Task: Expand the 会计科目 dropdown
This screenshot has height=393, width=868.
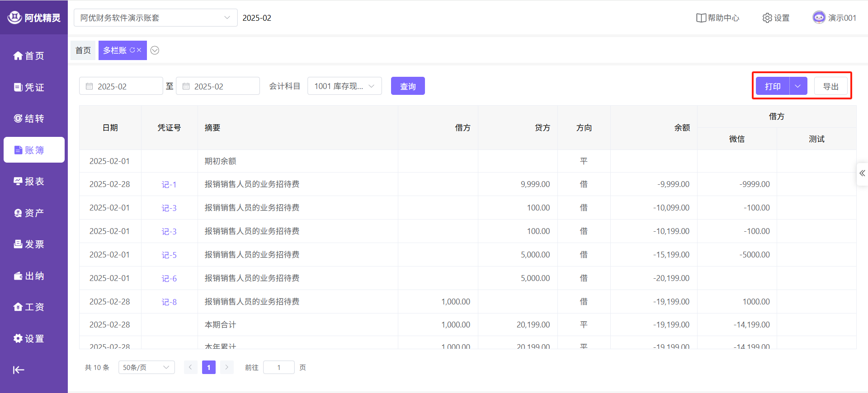Action: (x=344, y=86)
